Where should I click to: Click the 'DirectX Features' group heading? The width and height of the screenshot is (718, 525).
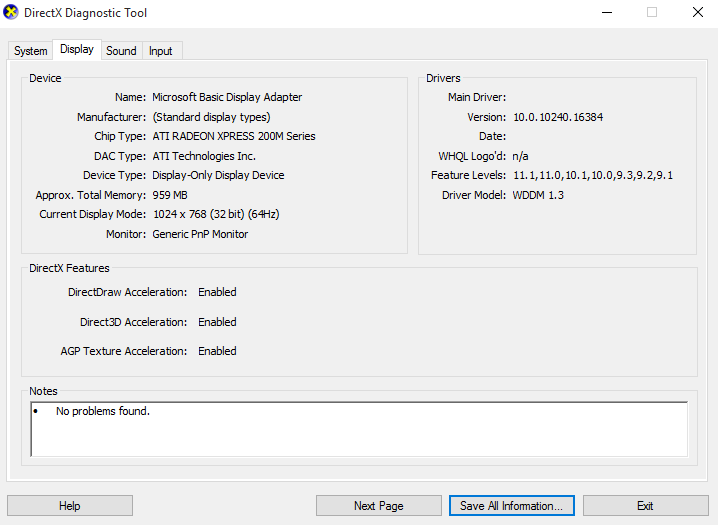click(x=69, y=268)
